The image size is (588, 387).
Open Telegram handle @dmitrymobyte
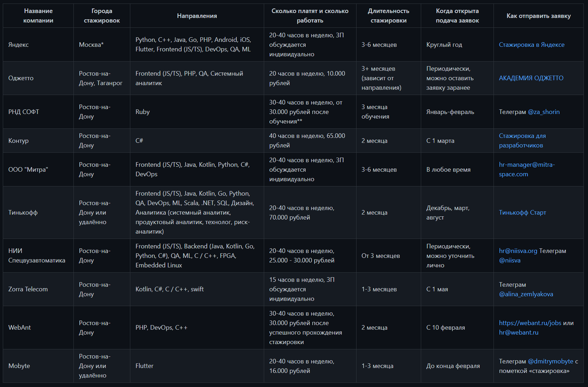click(550, 361)
